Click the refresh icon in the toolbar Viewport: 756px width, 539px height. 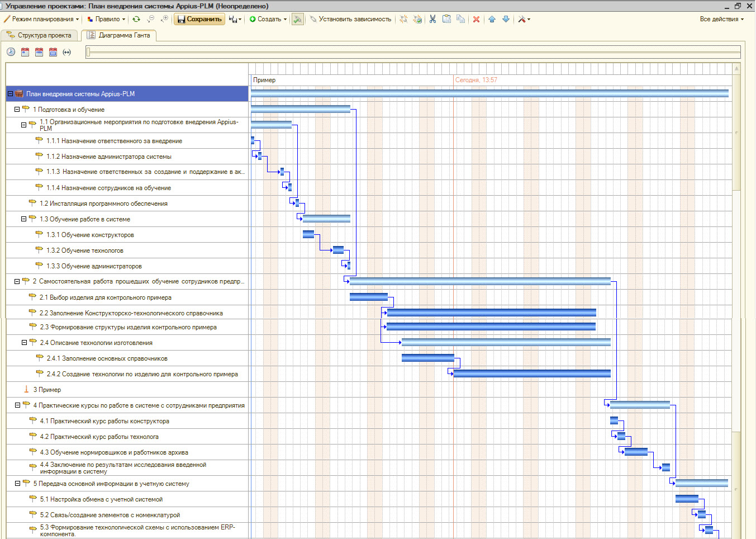[x=136, y=19]
